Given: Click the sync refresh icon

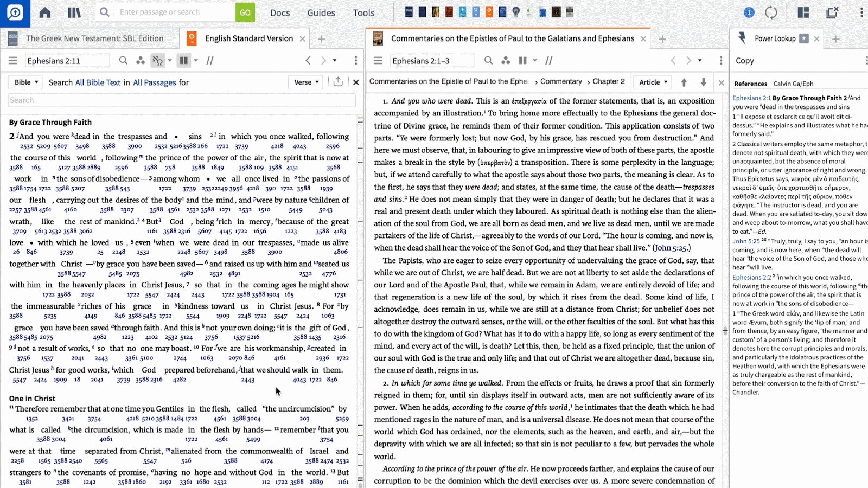Looking at the screenshot, I should pyautogui.click(x=771, y=12).
